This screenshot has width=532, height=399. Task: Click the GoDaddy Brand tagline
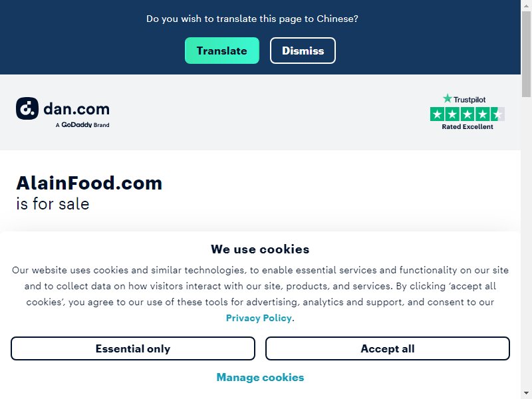point(82,125)
